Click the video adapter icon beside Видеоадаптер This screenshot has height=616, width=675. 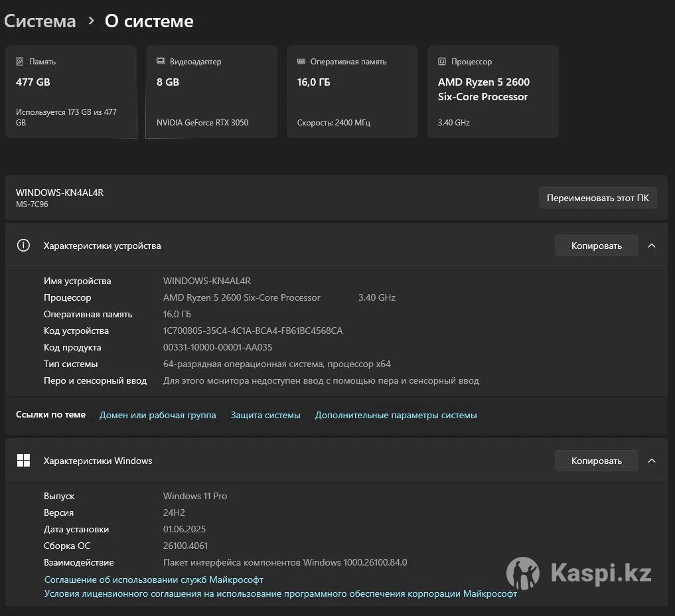[161, 61]
